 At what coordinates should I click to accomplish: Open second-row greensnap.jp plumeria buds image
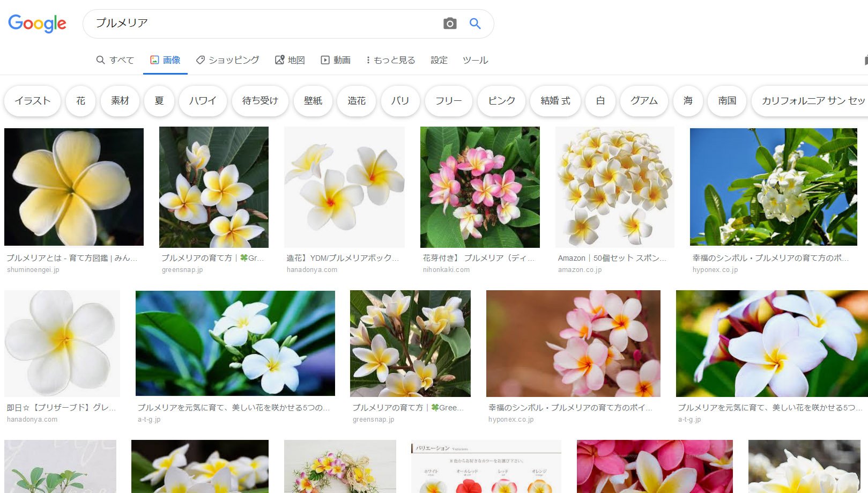[410, 343]
